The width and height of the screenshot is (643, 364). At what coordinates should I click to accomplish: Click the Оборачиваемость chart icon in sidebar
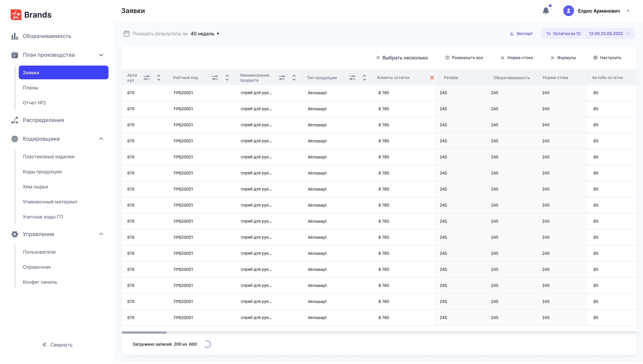pos(15,36)
